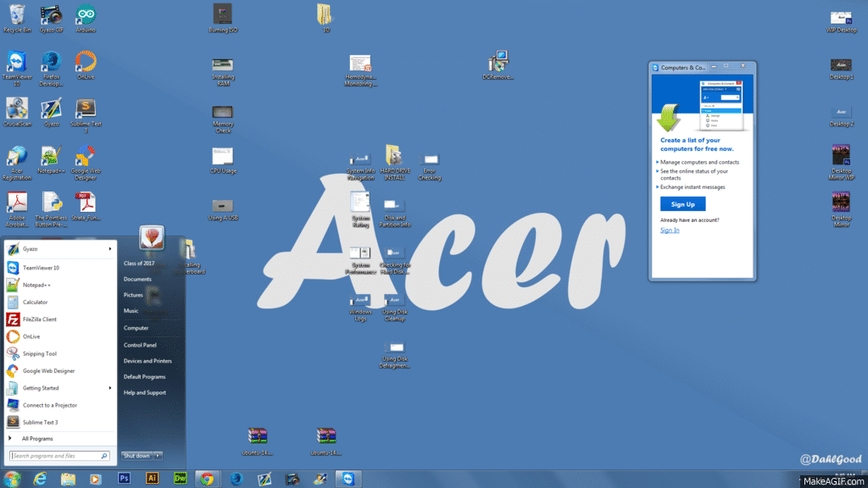
Task: Choose Snipping Tool in the Start menu
Action: [x=40, y=353]
